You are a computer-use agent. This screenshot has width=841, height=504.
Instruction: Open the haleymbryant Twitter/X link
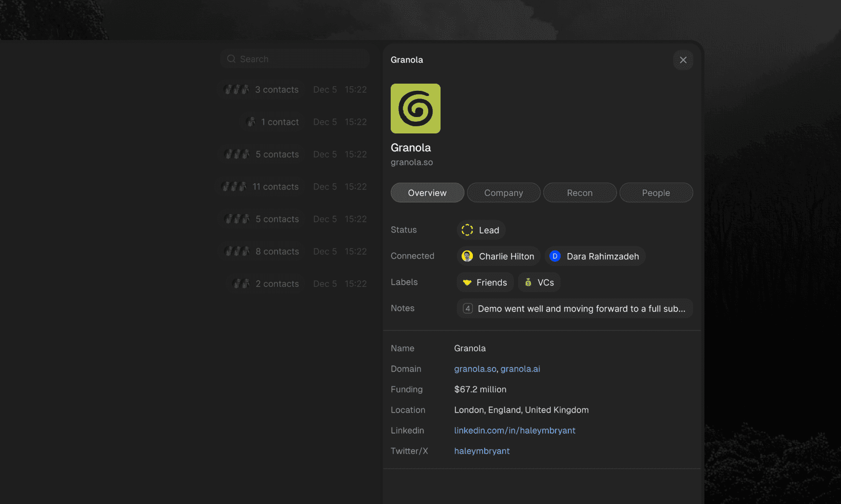482,451
